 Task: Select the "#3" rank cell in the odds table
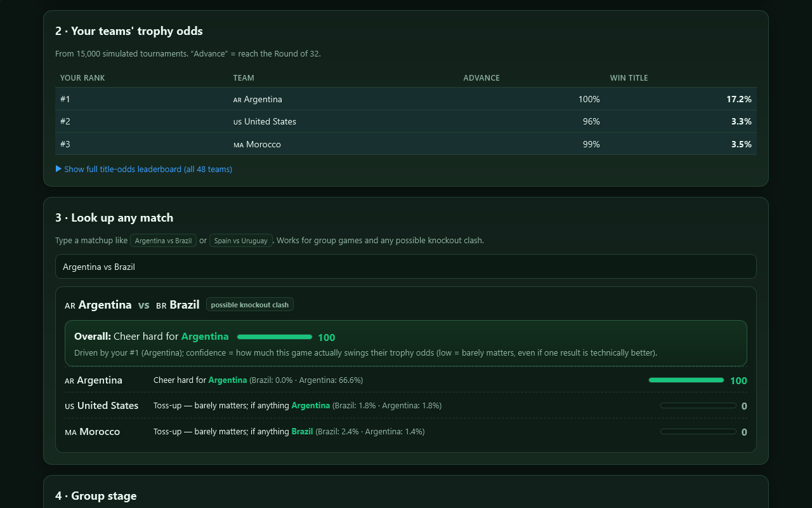pos(65,144)
